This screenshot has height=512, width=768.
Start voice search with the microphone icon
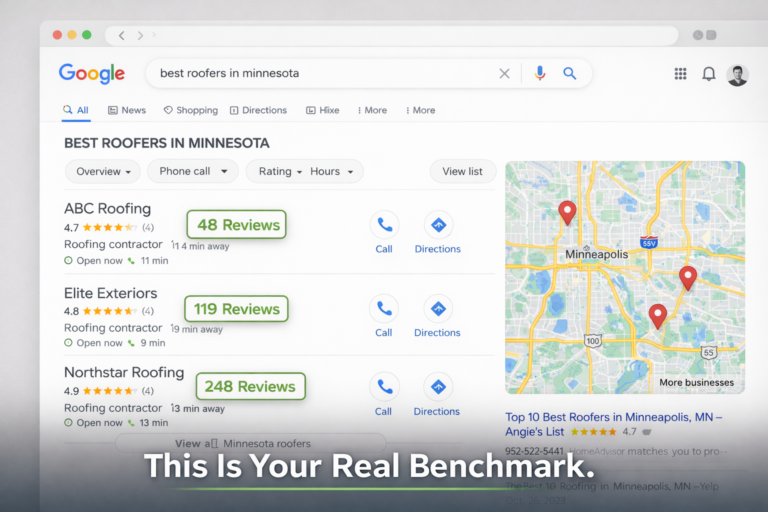click(540, 73)
